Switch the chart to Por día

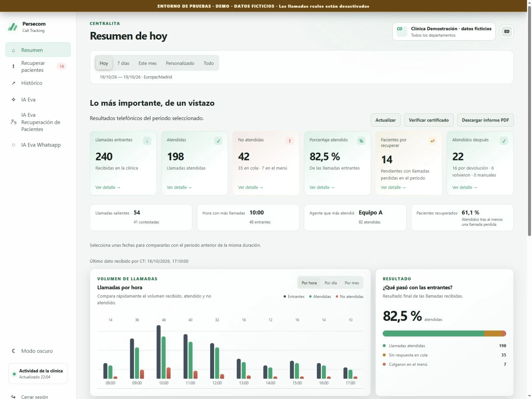[331, 283]
